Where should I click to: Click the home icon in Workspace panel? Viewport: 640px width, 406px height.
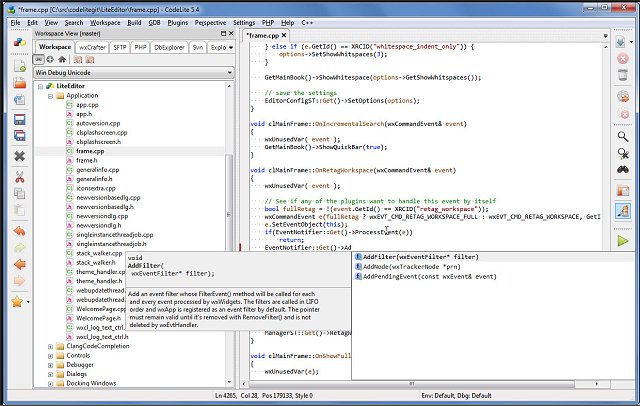click(64, 60)
